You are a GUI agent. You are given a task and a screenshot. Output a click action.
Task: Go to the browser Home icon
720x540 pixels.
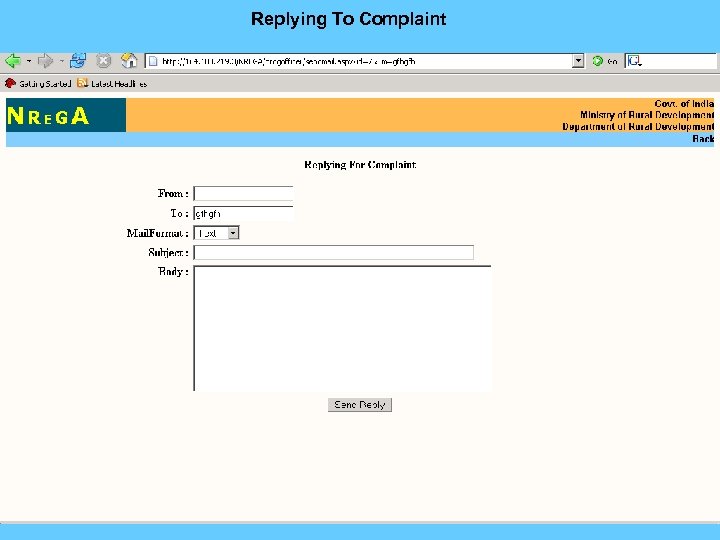pyautogui.click(x=129, y=61)
